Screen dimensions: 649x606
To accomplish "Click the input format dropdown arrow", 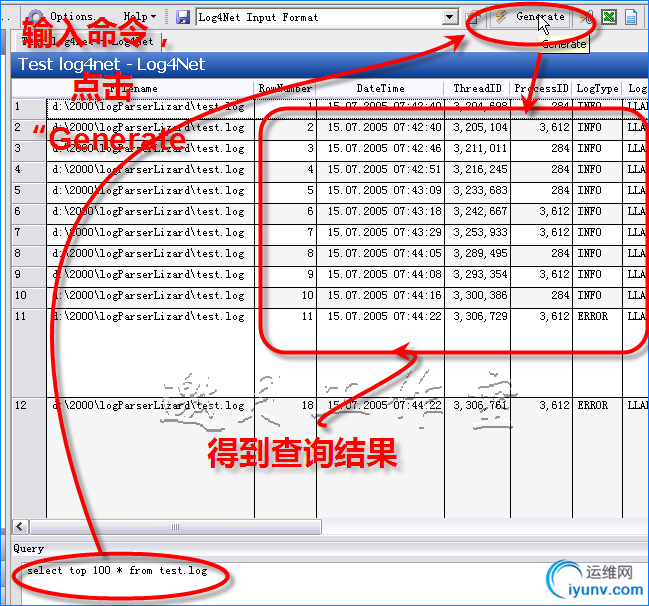I will tap(449, 17).
